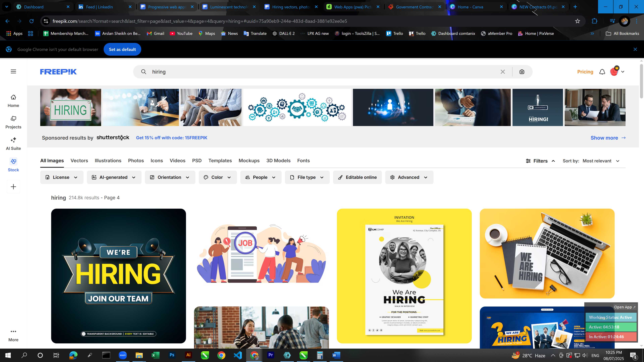Click Get 15% off code link

(172, 138)
